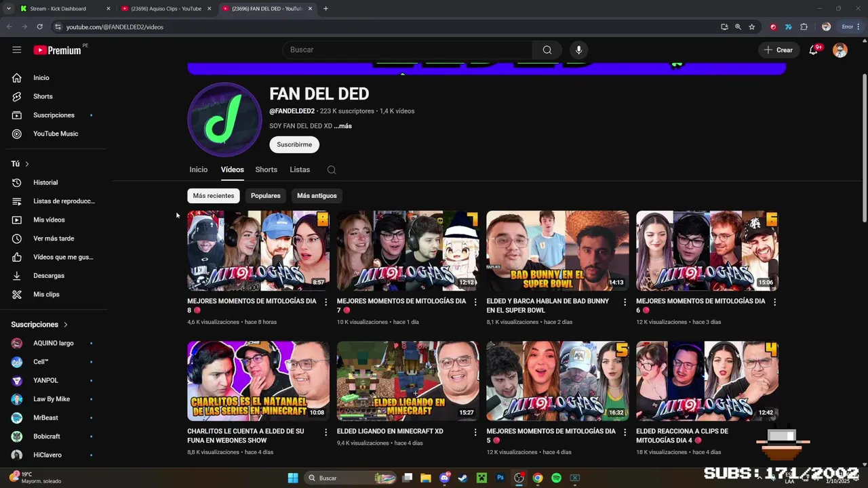Click the page vertical scrollbar

864,148
